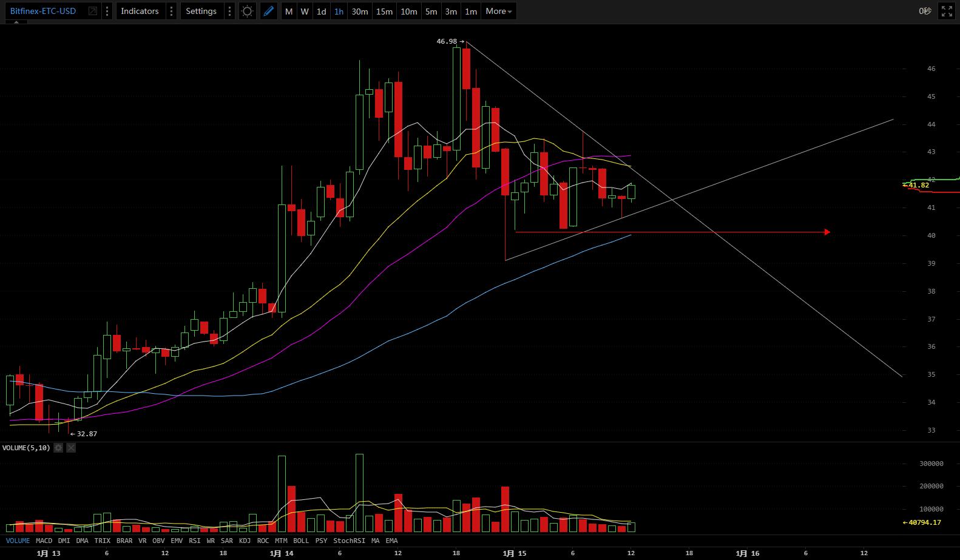Select the pencil drawing tool
This screenshot has height=560, width=960.
pyautogui.click(x=269, y=11)
